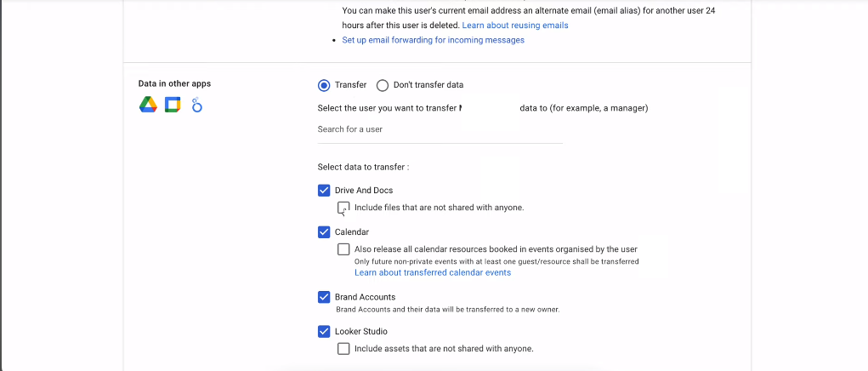The height and width of the screenshot is (371, 868).
Task: Enable release of all calendar resources
Action: 343,249
